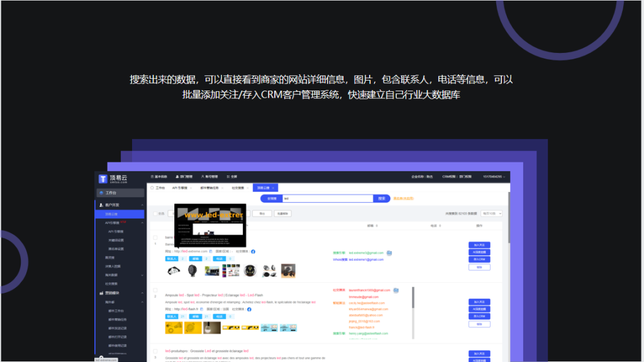This screenshot has height=362, width=644.
Task: Click icon next to laurentfranck1989@gmail.com
Action: coord(396,290)
